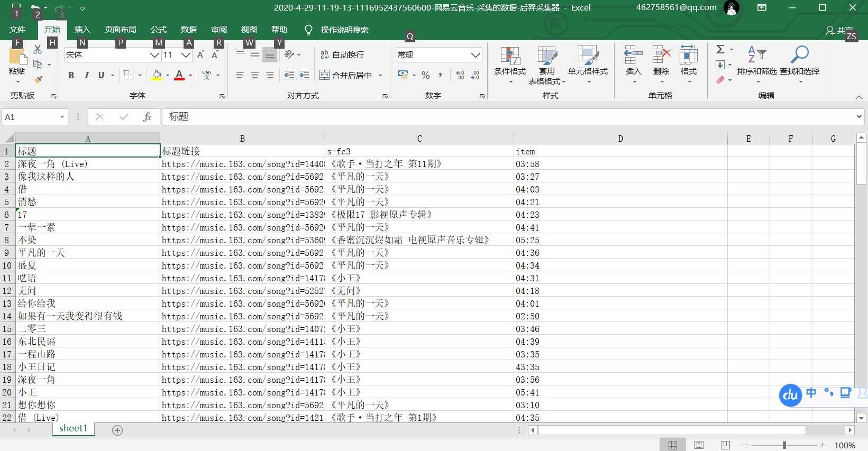868x451 pixels.
Task: Click the text orientation icon
Action: (x=289, y=54)
